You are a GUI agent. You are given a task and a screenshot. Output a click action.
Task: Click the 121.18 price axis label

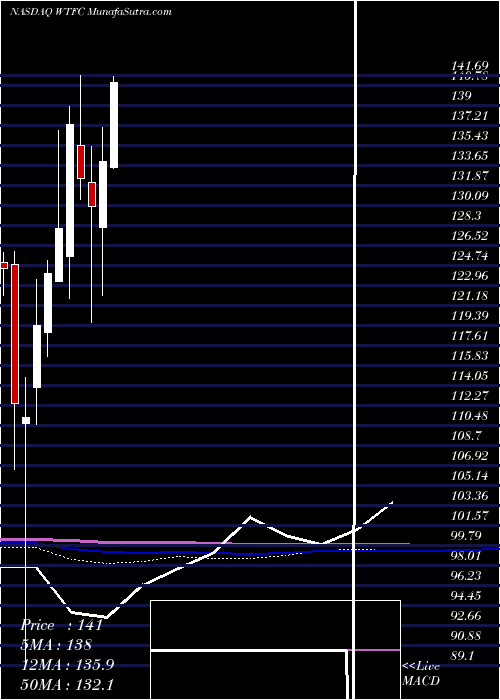(470, 295)
